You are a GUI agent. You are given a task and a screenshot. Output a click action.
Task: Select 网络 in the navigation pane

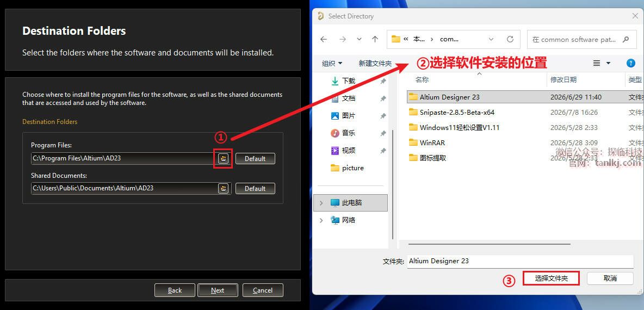pos(348,220)
